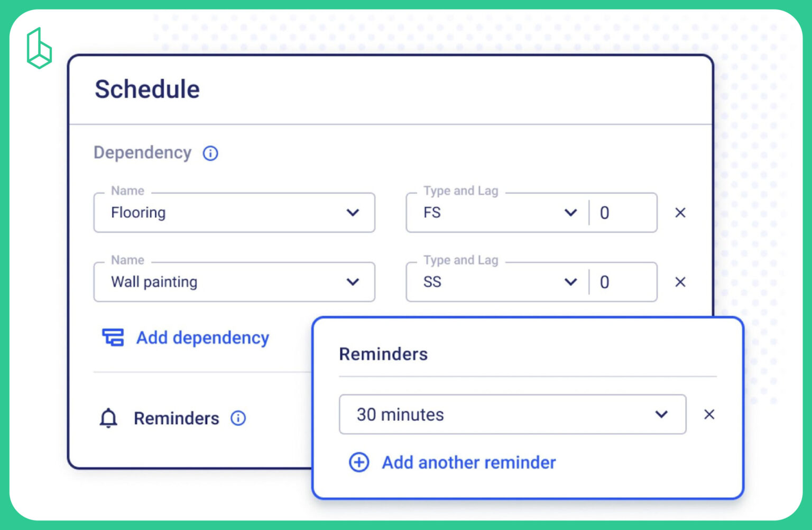Viewport: 812px width, 530px height.
Task: Open the Flooring name dropdown
Action: click(x=353, y=213)
